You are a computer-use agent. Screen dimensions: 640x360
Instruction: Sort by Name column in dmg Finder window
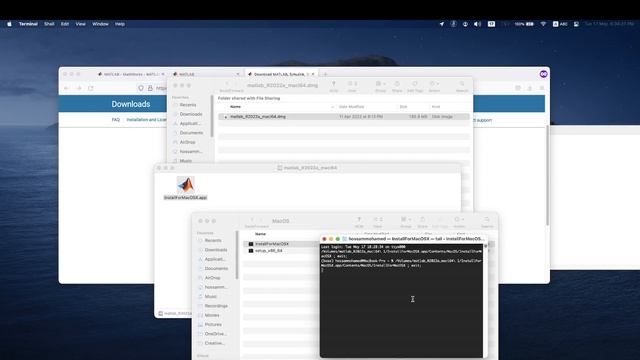point(236,107)
